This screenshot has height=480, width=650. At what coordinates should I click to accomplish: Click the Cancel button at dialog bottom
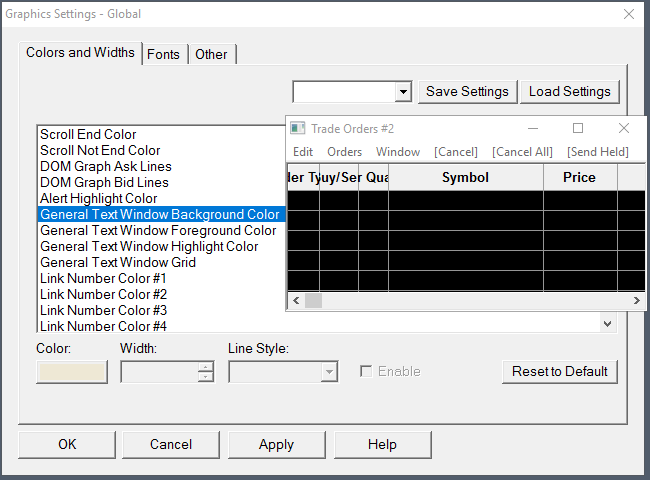pos(171,444)
